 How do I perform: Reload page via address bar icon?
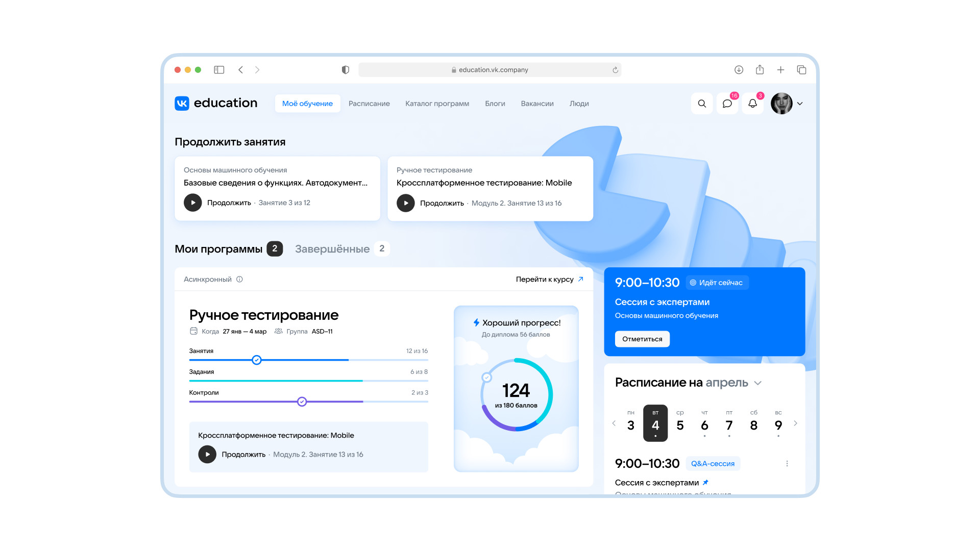615,70
